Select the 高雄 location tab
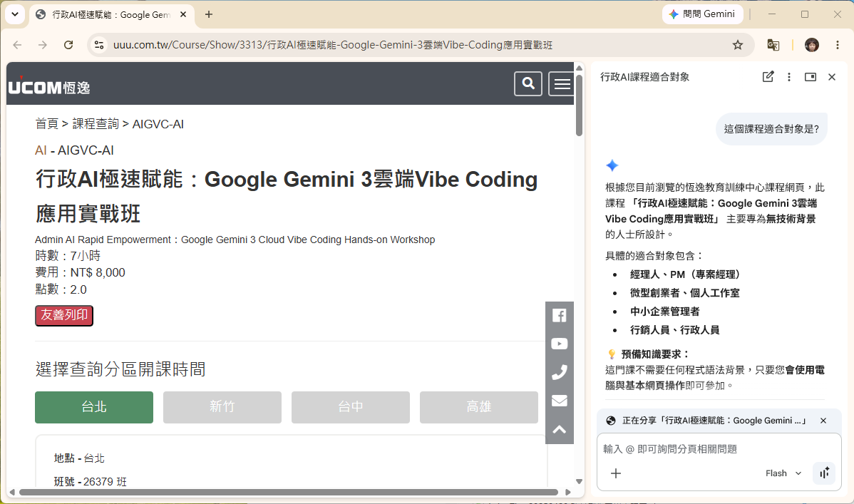 tap(479, 407)
